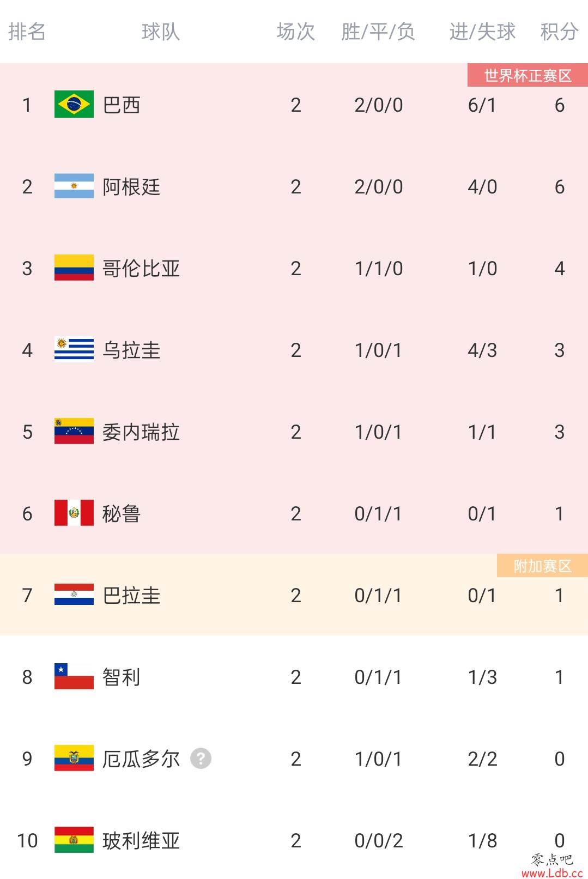The width and height of the screenshot is (588, 879).
Task: Select the 巴西 team name
Action: tap(122, 105)
